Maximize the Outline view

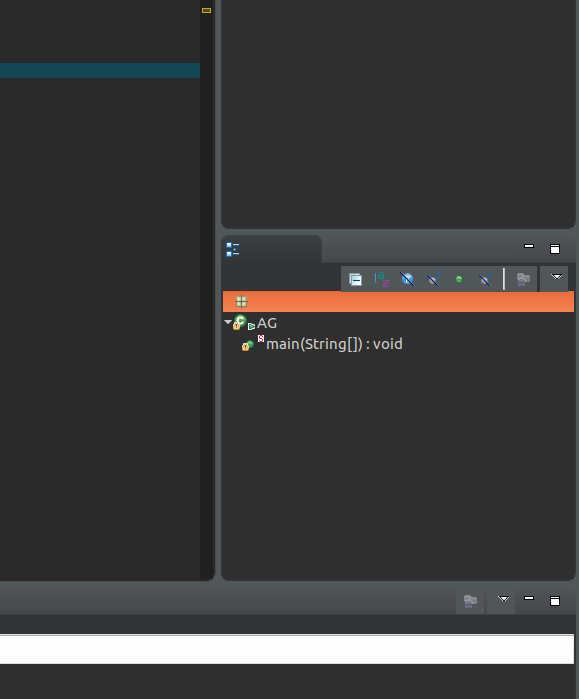click(x=555, y=249)
